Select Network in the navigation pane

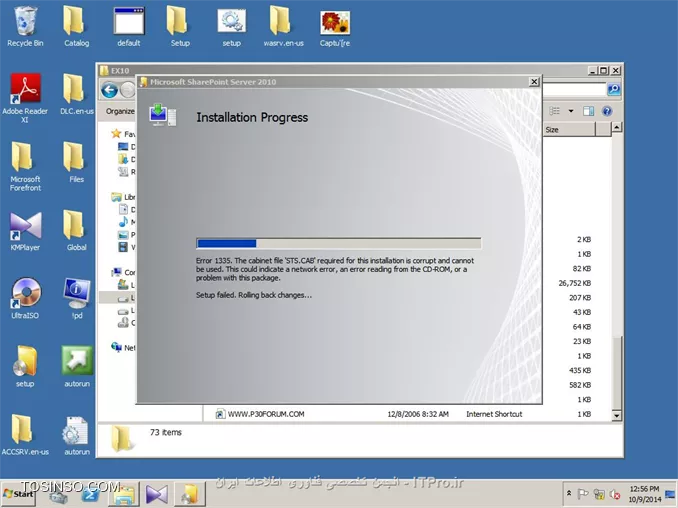point(123,347)
